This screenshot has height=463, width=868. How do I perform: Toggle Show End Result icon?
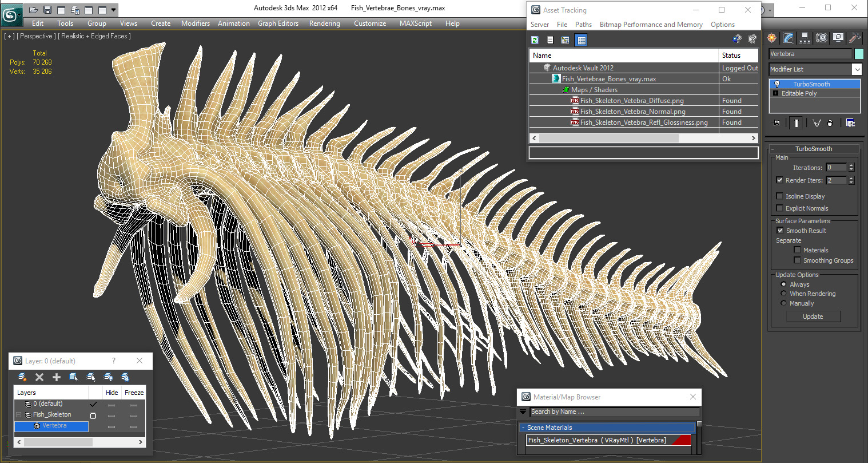796,123
